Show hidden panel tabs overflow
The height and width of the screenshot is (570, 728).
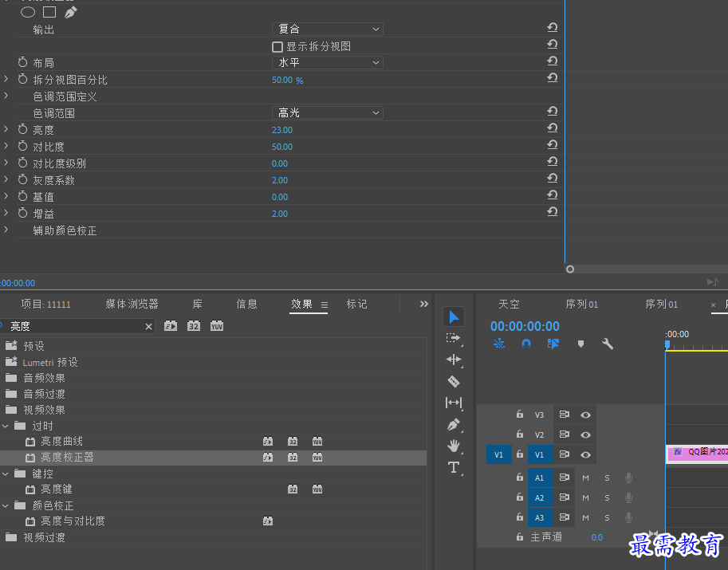pyautogui.click(x=423, y=304)
